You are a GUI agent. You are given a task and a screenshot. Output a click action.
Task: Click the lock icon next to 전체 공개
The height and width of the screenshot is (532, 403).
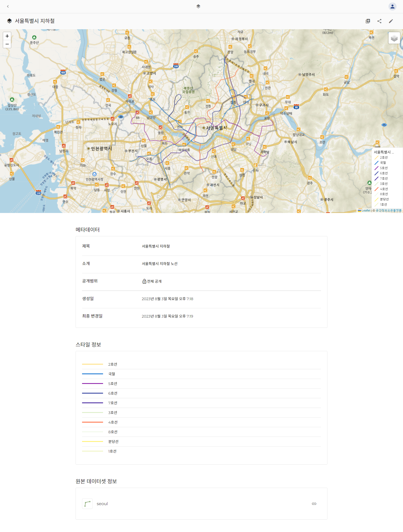coord(144,281)
